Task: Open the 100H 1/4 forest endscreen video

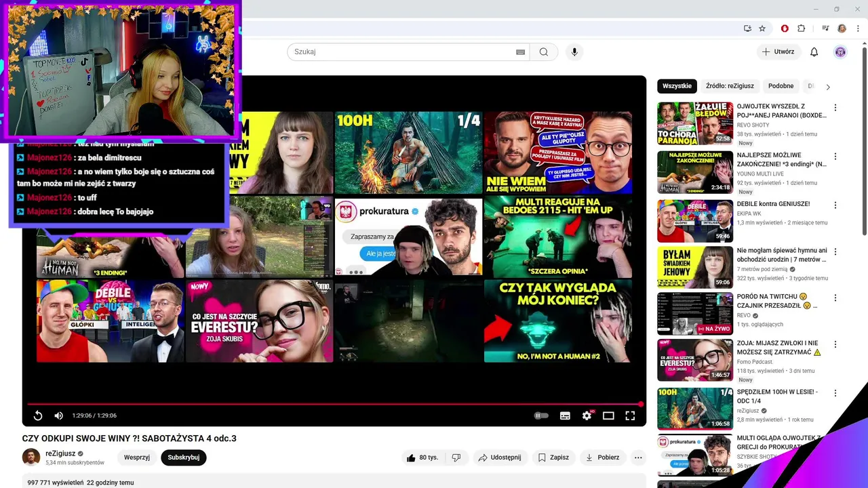Action: coord(408,153)
